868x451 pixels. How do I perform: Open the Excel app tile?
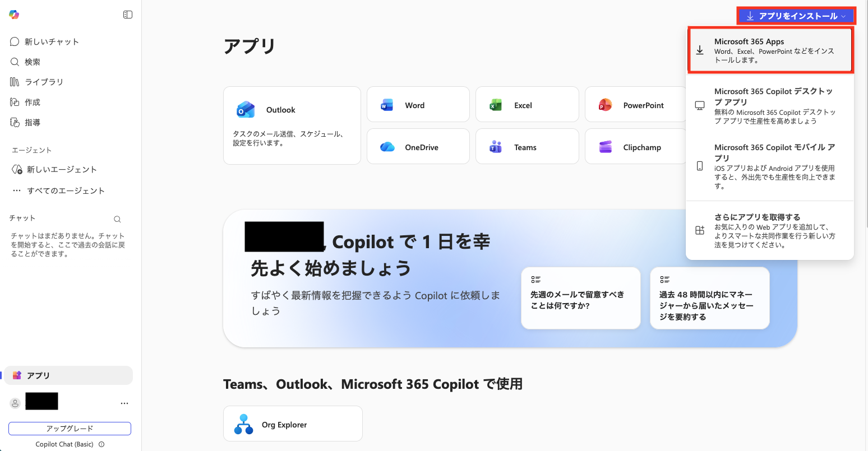[x=527, y=105]
